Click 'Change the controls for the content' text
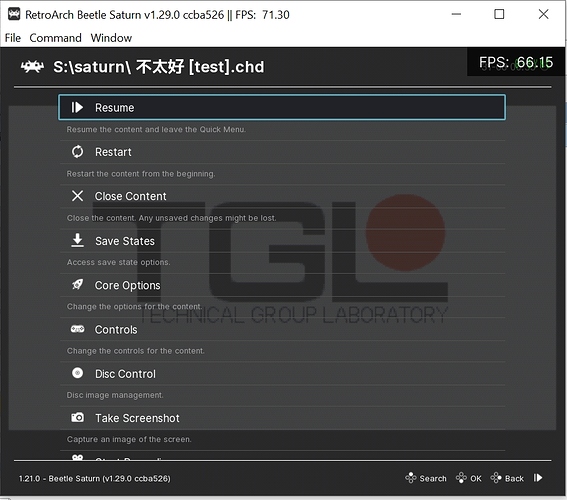 click(x=136, y=351)
